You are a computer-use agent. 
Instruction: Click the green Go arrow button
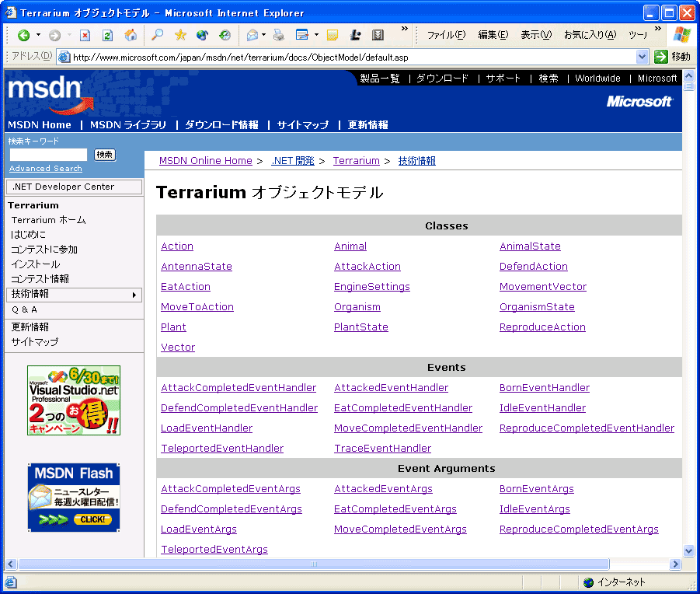coord(660,57)
